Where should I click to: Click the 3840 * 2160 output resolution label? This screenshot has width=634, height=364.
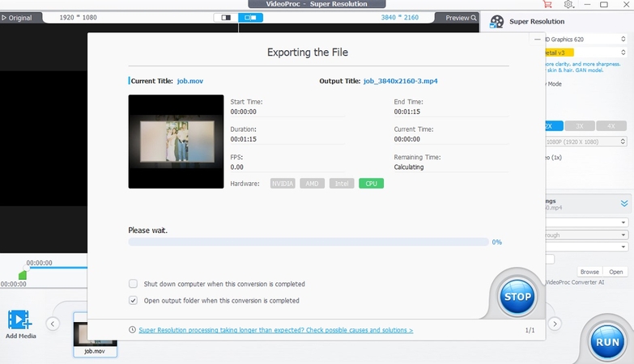point(399,17)
